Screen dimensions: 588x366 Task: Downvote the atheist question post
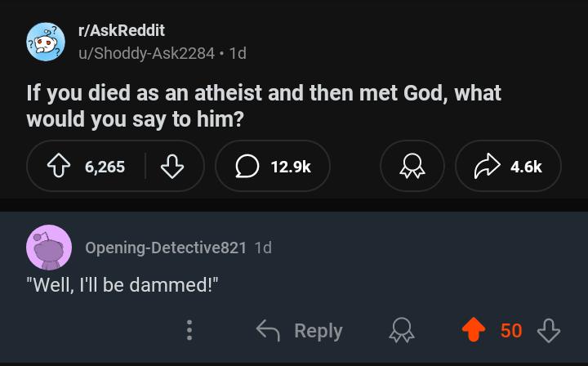(x=171, y=167)
